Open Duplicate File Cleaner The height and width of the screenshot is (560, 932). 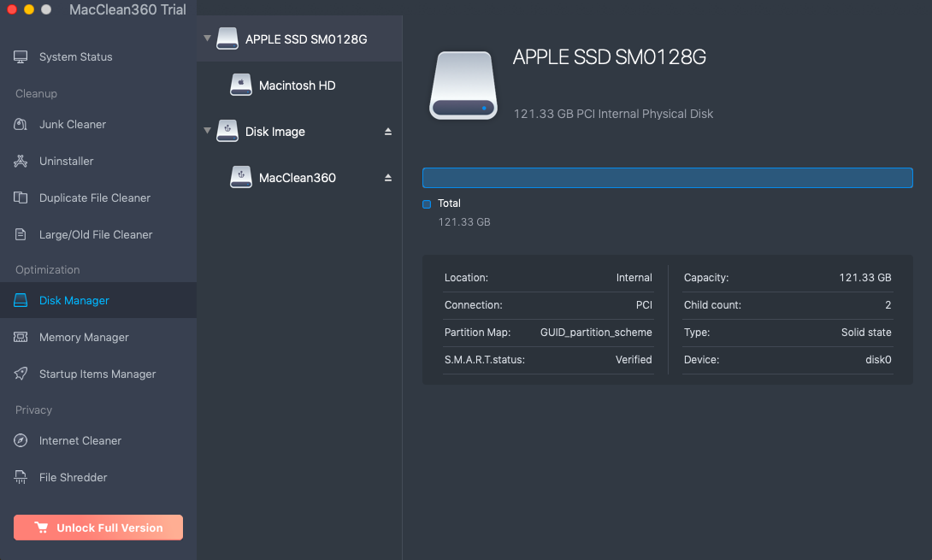(x=98, y=198)
